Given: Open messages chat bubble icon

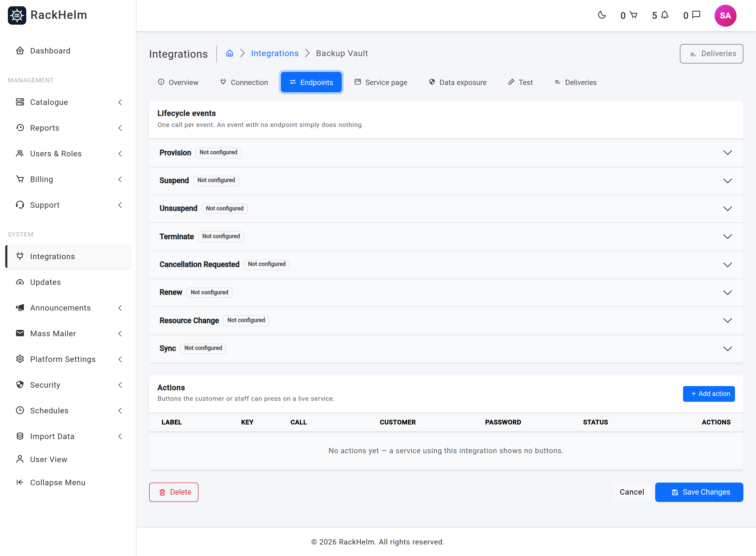Looking at the screenshot, I should tap(696, 15).
